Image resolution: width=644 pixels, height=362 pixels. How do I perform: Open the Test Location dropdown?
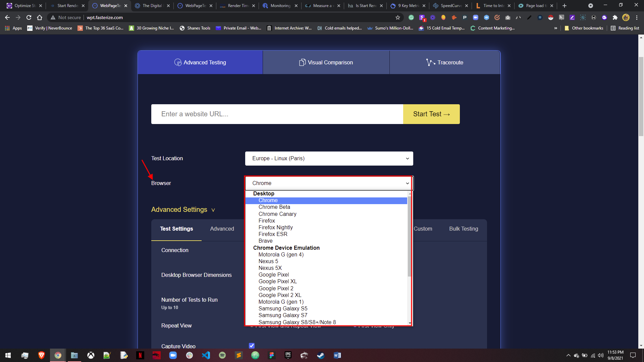[329, 159]
